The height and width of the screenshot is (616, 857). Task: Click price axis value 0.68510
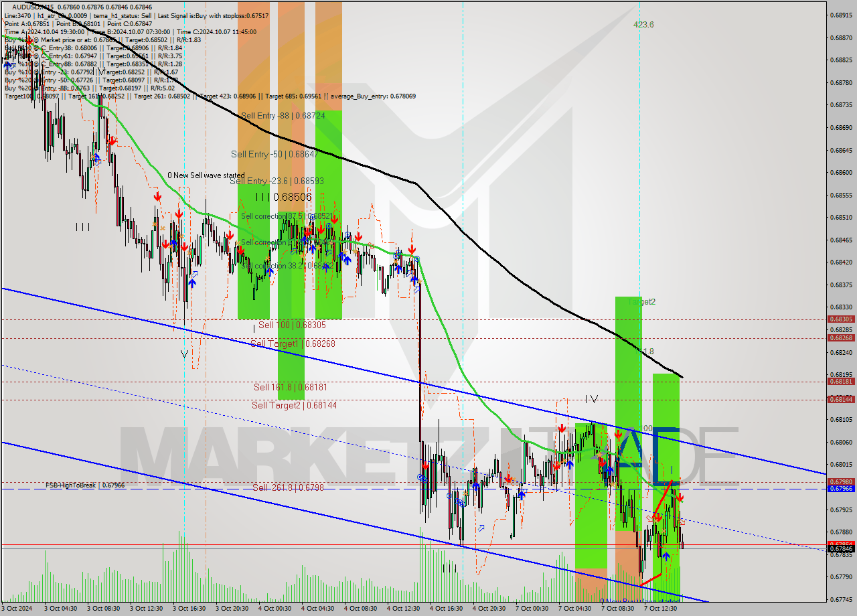[841, 217]
